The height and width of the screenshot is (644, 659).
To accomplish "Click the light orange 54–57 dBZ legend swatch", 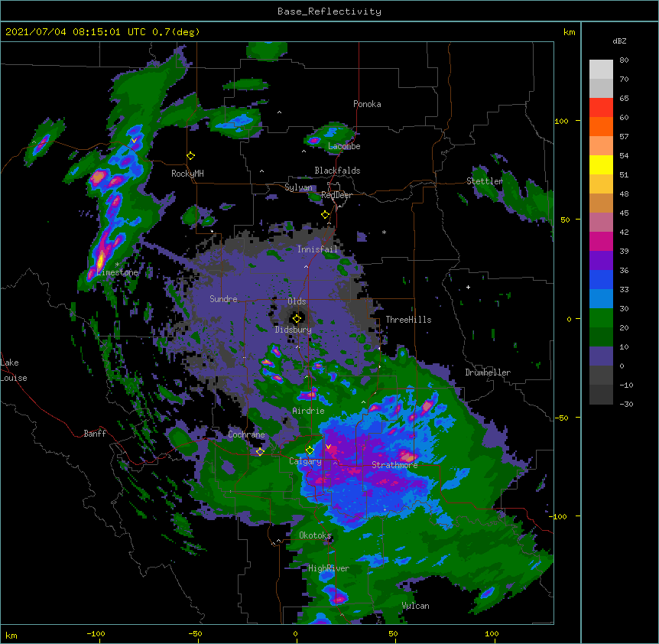I will pos(601,146).
